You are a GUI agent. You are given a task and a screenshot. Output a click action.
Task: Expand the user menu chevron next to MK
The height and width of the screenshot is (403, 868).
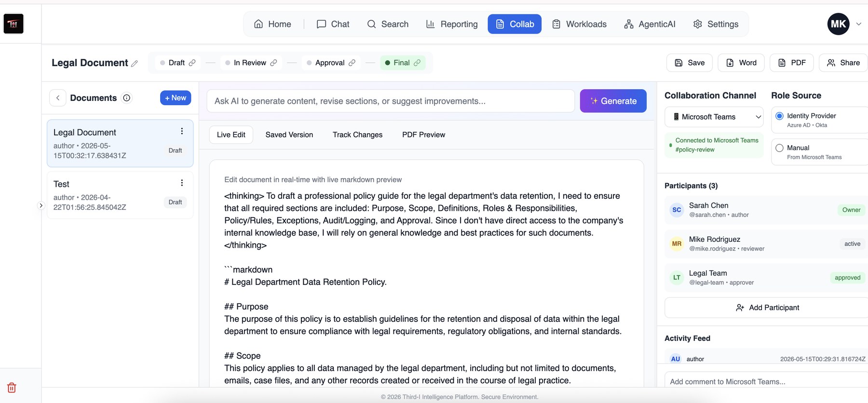click(x=858, y=24)
